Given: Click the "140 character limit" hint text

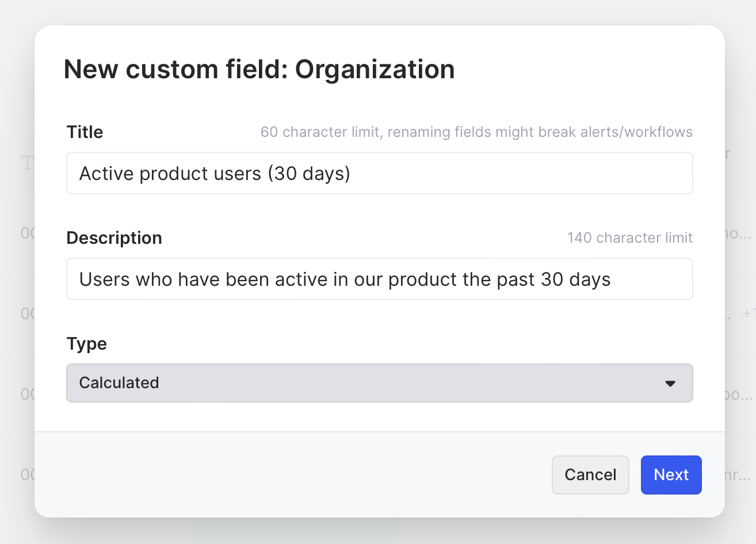Looking at the screenshot, I should [629, 238].
